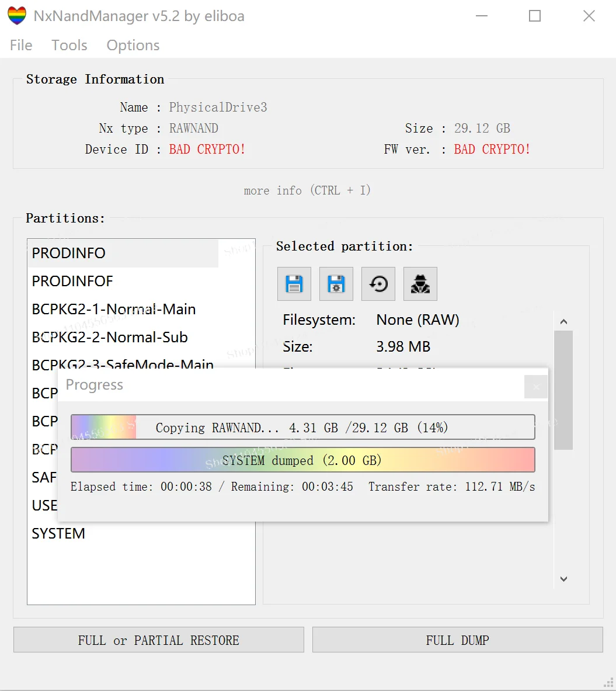Click more info (CTRL + I) link
Viewport: 616px width, 691px height.
click(x=307, y=190)
